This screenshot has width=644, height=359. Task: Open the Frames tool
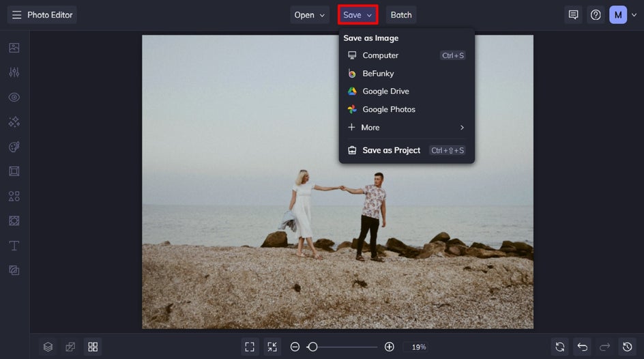click(14, 171)
